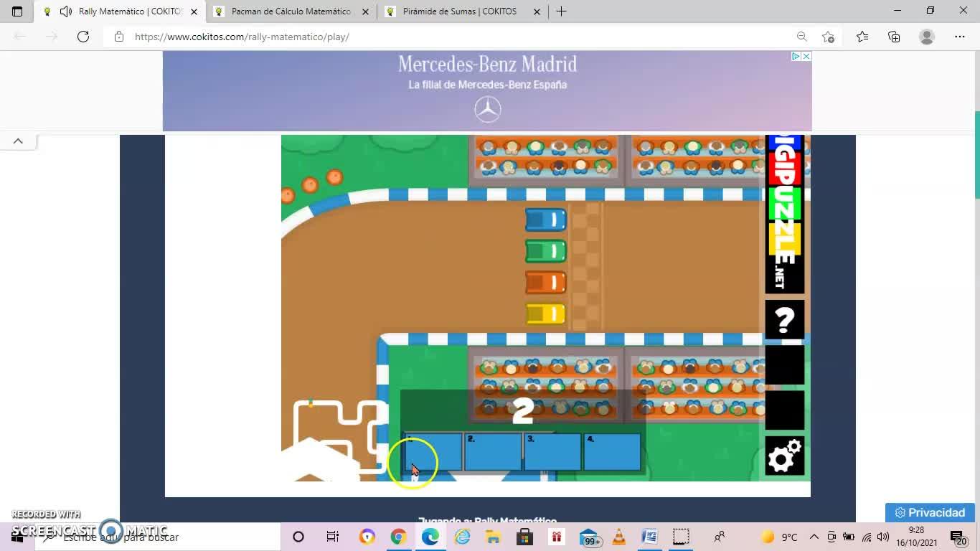Open the volume control in system tray
Viewport: 980px width, 551px height.
click(883, 537)
